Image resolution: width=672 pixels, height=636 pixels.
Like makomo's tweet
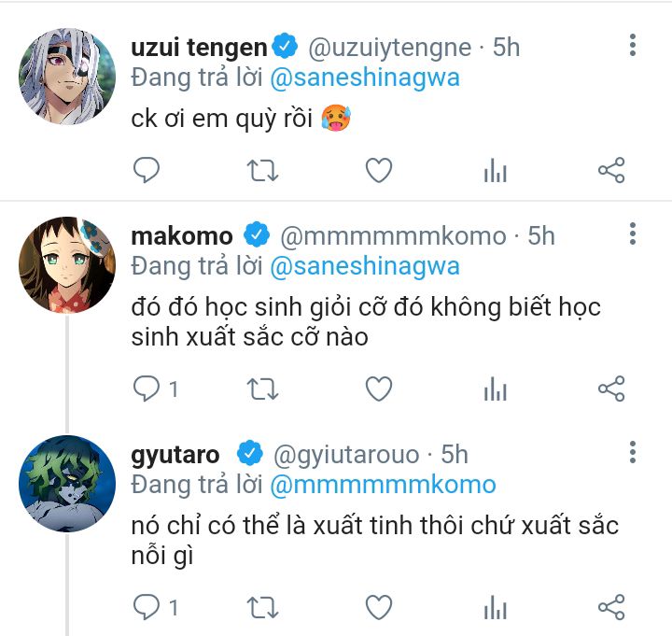tap(378, 389)
